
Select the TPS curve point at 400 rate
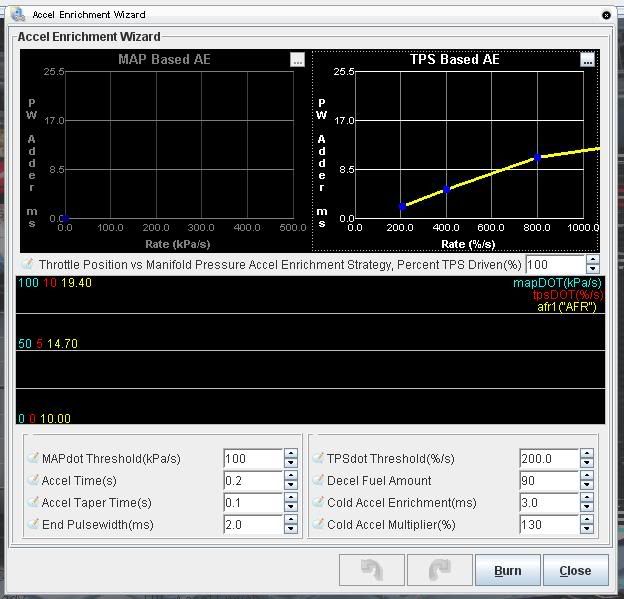(447, 189)
